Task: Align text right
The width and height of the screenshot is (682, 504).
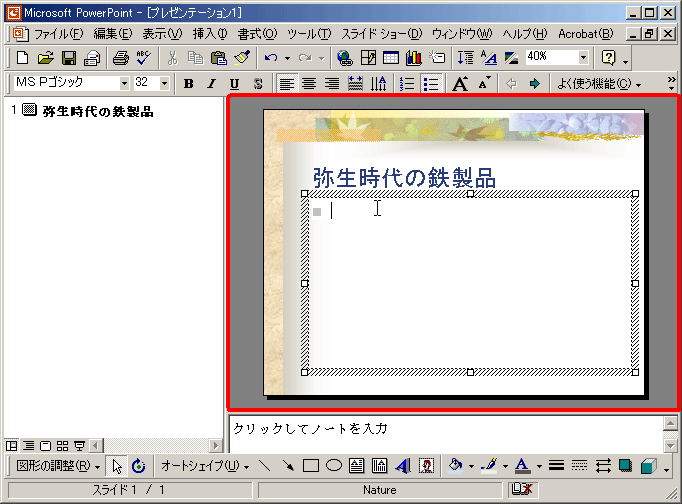Action: pos(332,83)
